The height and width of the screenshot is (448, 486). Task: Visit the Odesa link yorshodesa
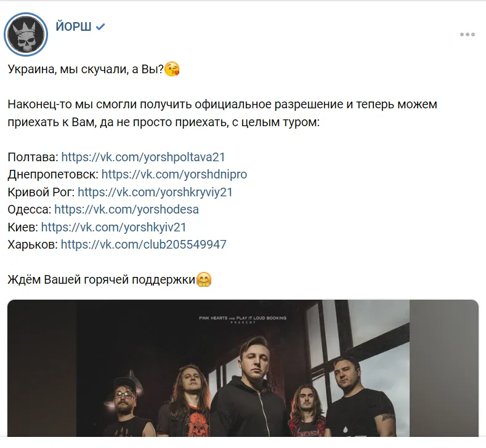(x=126, y=209)
